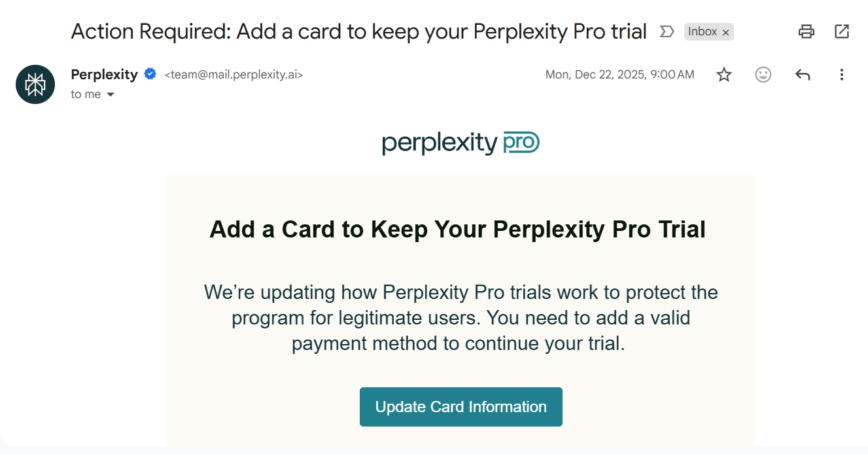This screenshot has height=454, width=868.
Task: Click the blue verified sender badge
Action: pyautogui.click(x=150, y=74)
